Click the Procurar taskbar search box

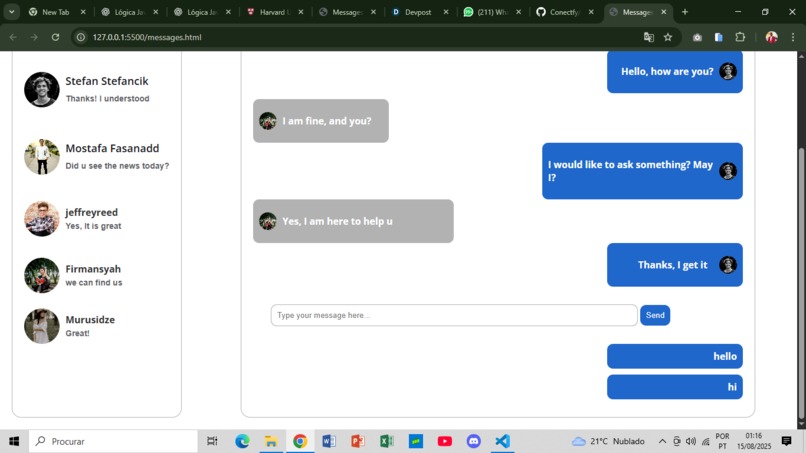point(113,441)
